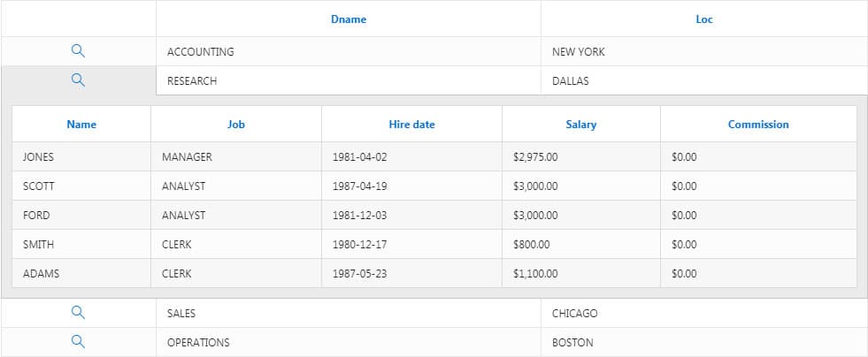Sort the detail grid by Salary header
The height and width of the screenshot is (357, 868).
point(580,125)
